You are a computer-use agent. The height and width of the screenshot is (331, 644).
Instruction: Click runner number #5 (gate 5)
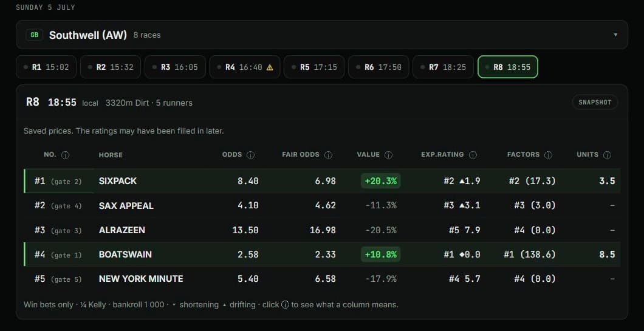tap(58, 279)
